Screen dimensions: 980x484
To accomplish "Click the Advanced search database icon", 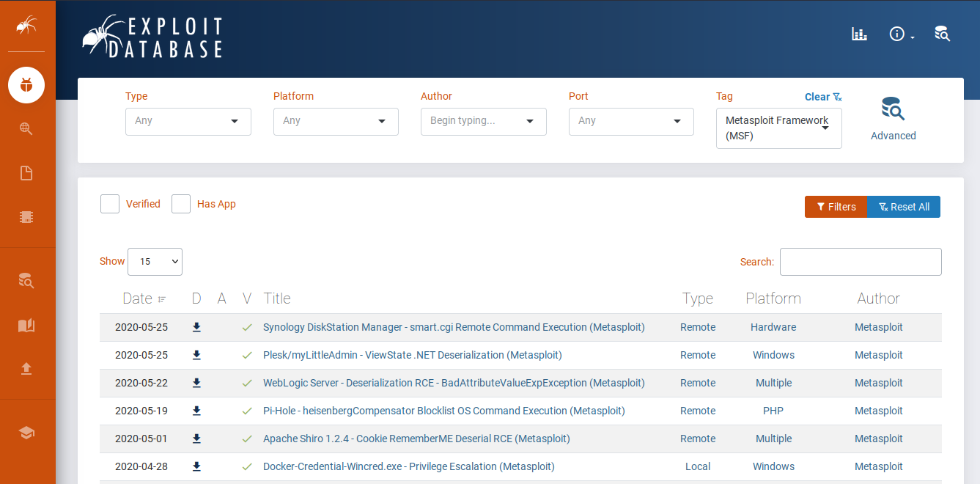I will (x=893, y=110).
